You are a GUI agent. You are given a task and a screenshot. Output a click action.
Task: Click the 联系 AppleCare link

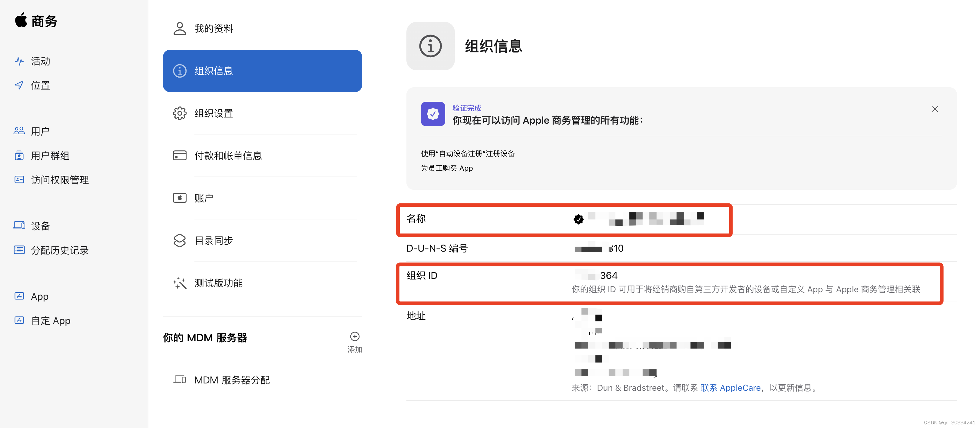click(730, 388)
